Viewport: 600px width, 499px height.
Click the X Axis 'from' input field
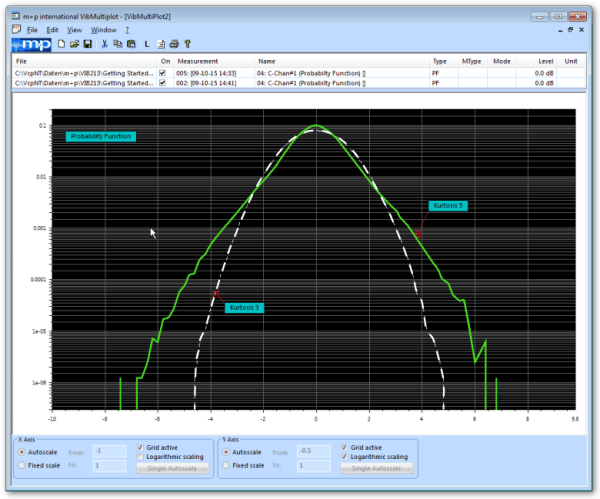(109, 451)
